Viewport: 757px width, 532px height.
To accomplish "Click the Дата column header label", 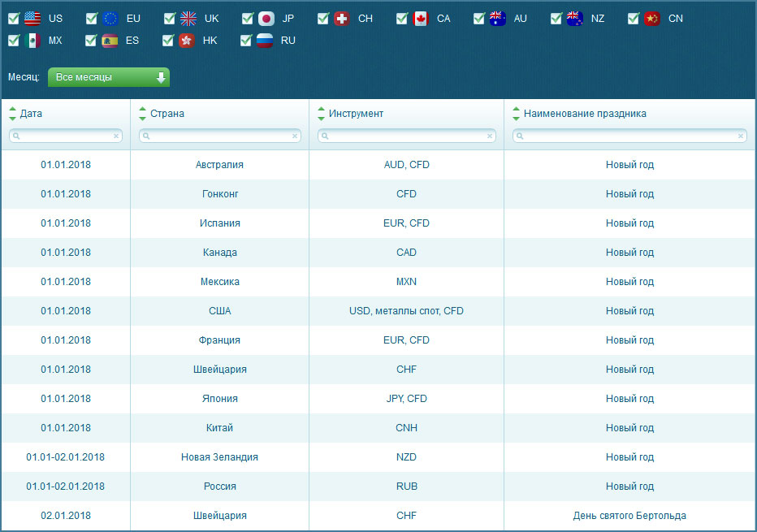I will pyautogui.click(x=31, y=114).
